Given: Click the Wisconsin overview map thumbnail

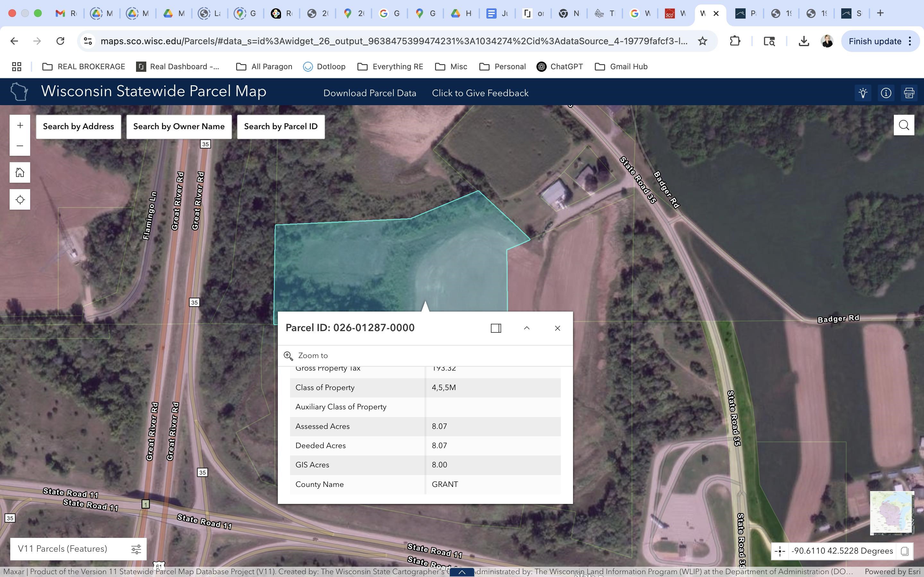Looking at the screenshot, I should click(x=891, y=513).
